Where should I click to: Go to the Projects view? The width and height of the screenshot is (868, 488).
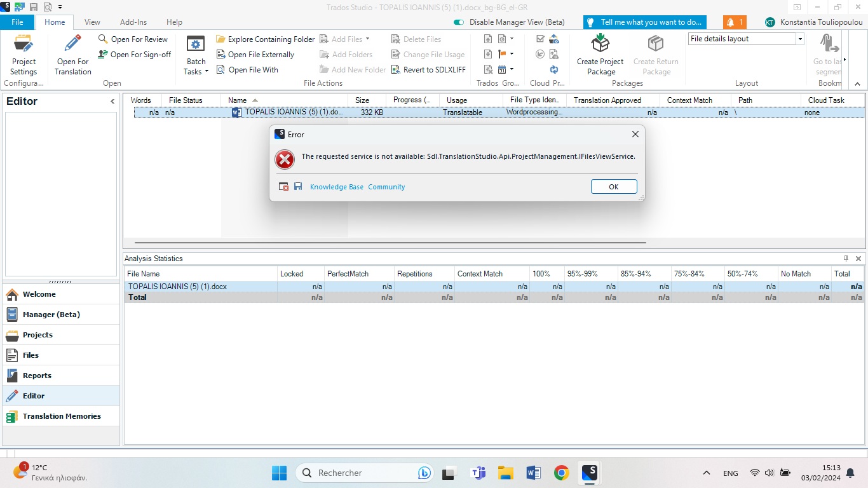[61, 335]
